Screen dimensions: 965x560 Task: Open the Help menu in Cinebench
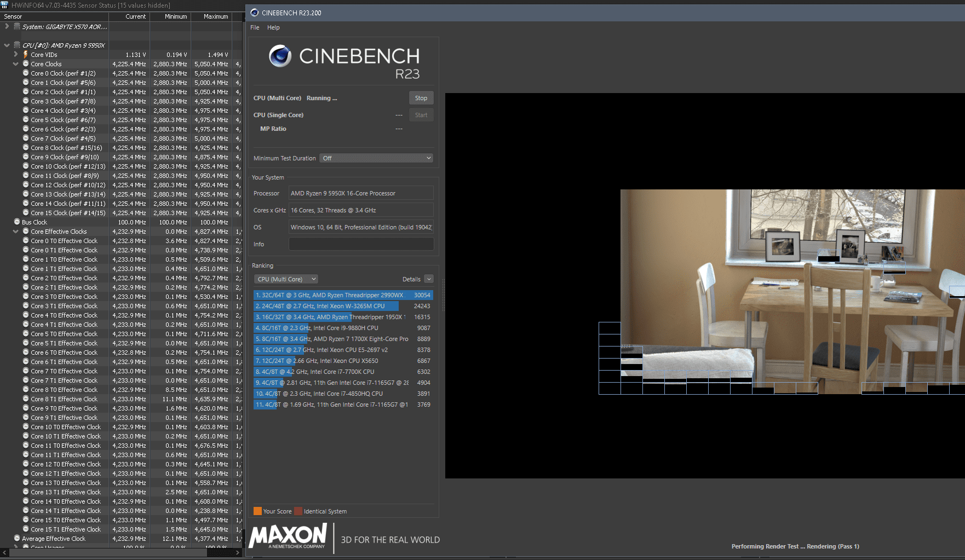click(x=273, y=27)
